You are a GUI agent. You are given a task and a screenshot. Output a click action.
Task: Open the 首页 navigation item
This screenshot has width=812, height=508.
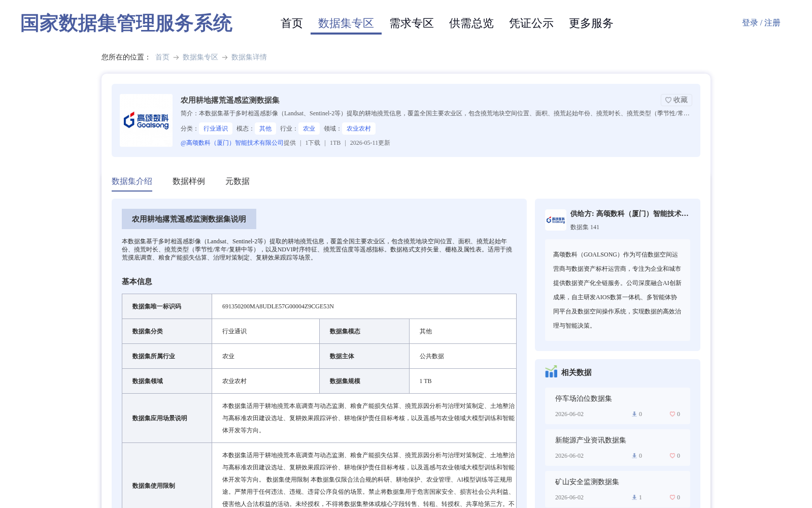(291, 23)
